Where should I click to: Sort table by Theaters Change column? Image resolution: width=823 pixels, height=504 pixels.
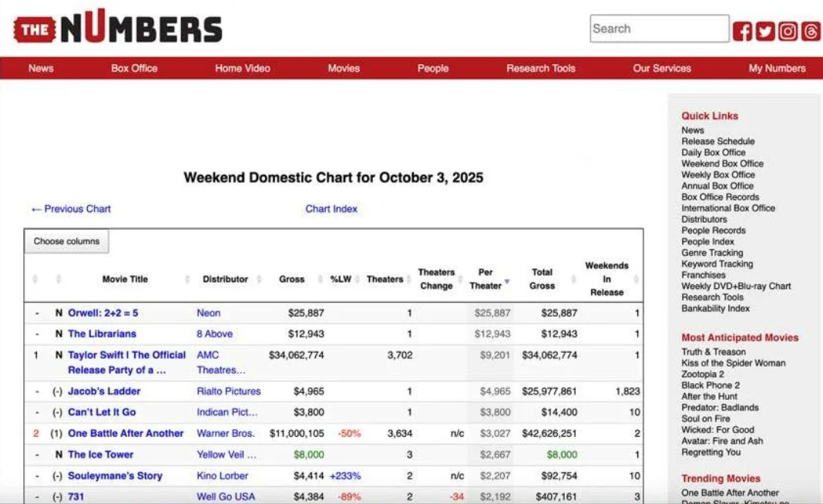[436, 279]
